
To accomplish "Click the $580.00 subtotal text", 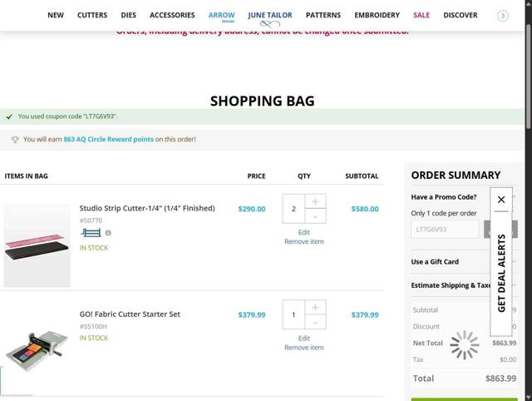I will pyautogui.click(x=365, y=209).
